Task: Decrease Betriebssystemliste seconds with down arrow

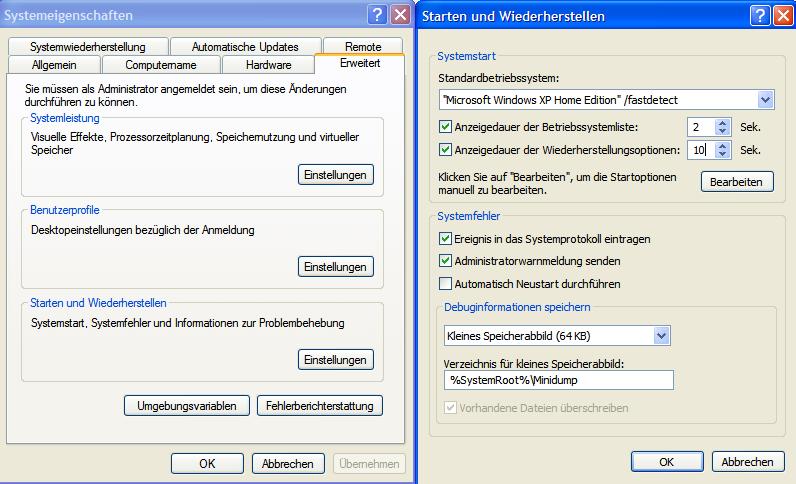Action: tap(722, 131)
